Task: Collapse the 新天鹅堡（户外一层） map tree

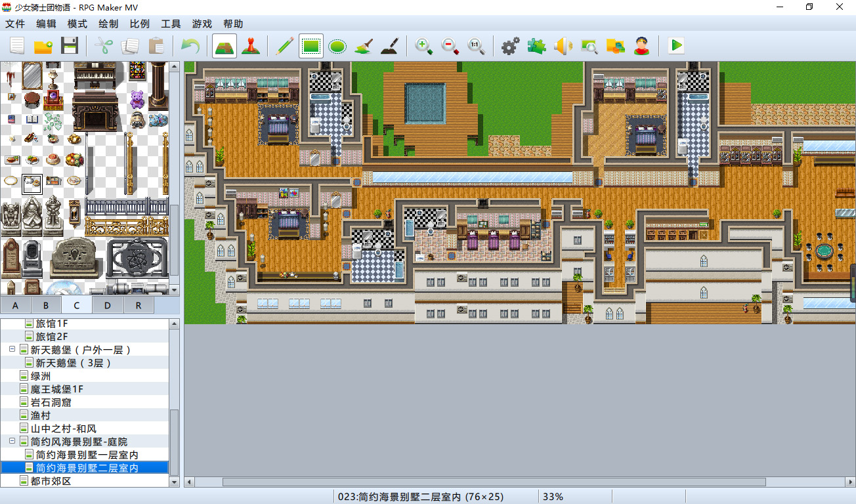Action: pyautogui.click(x=12, y=350)
